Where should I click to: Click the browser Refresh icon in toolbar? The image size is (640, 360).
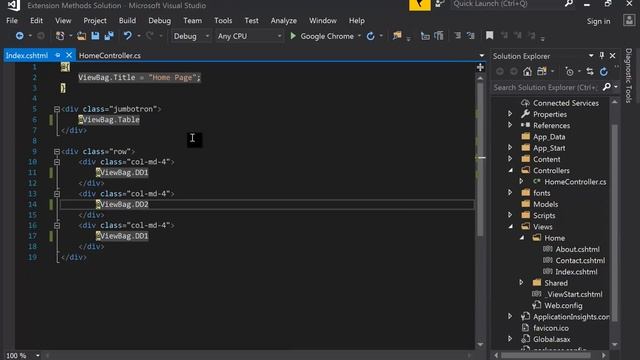tap(371, 36)
